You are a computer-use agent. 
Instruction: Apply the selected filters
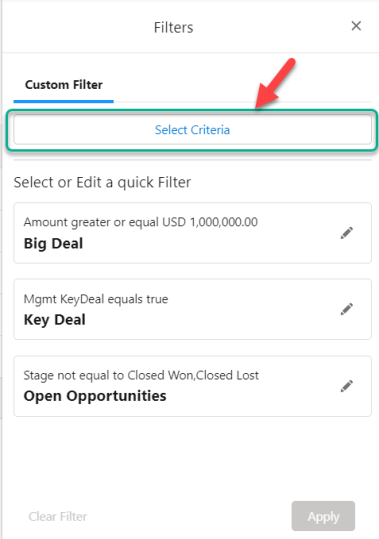[x=323, y=516]
